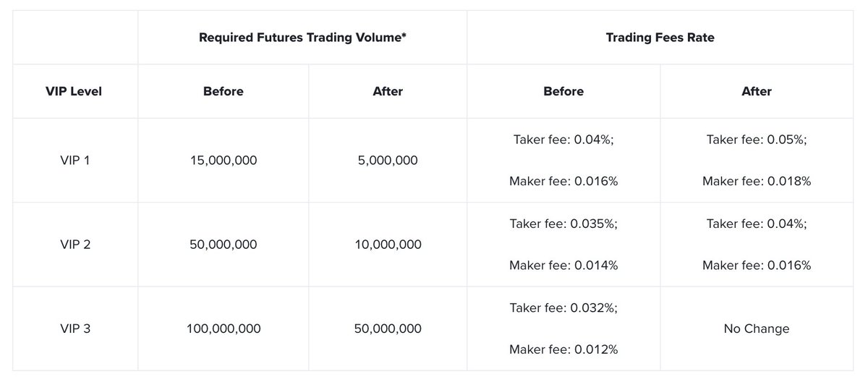The height and width of the screenshot is (382, 868).
Task: Click Taker fee: 0.05% text
Action: click(x=756, y=140)
